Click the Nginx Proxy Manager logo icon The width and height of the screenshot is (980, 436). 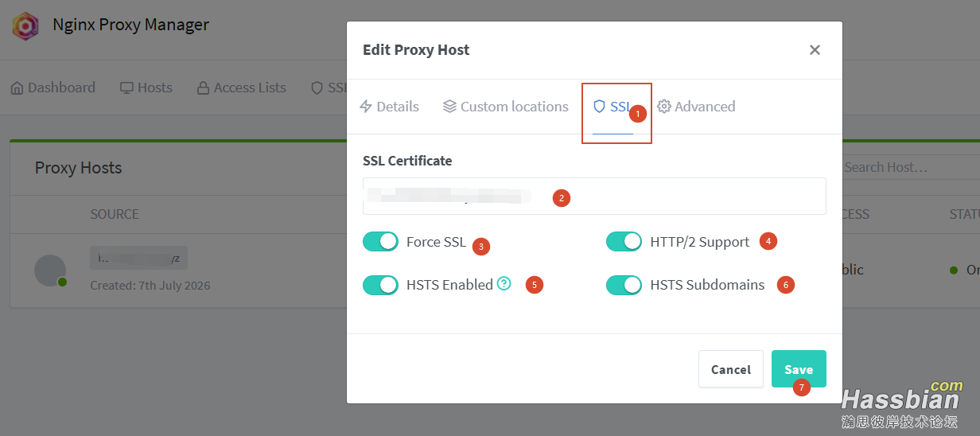25,26
